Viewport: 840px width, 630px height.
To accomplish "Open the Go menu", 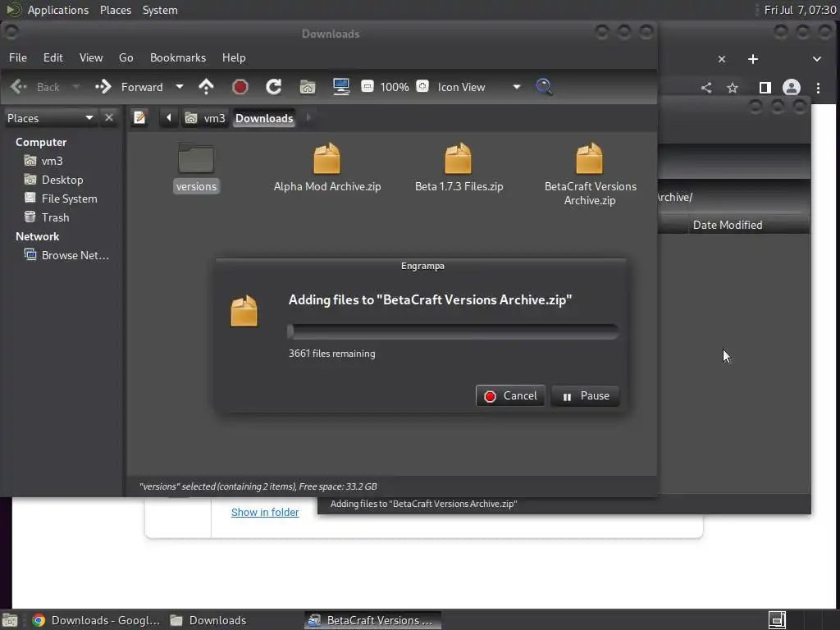I will 126,57.
